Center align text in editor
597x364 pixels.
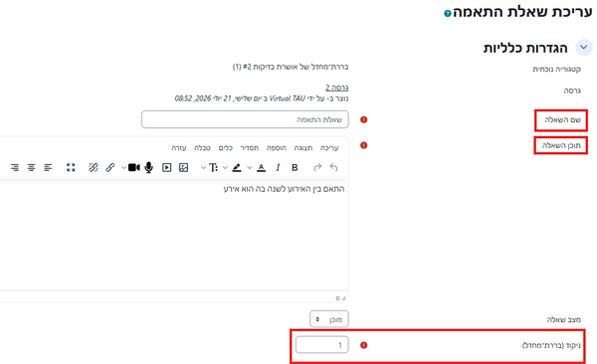31,167
